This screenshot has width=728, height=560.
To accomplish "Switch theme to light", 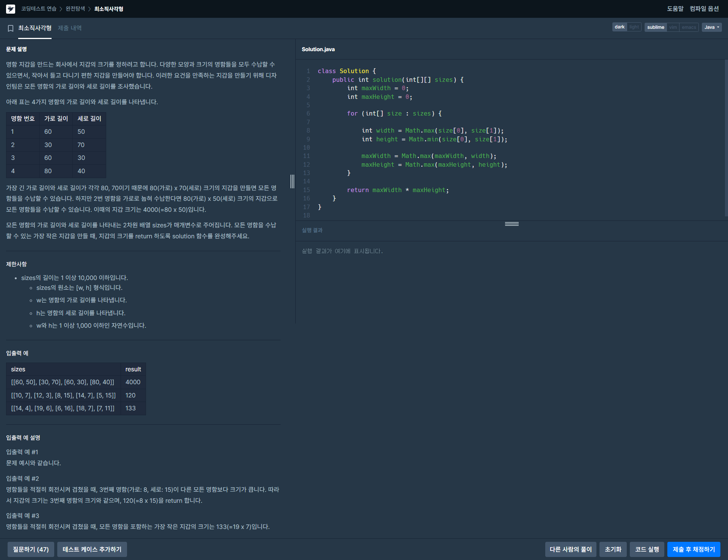I will tap(634, 27).
